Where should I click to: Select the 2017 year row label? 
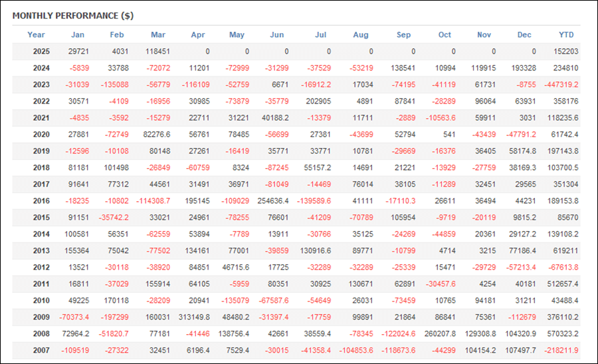tap(41, 184)
